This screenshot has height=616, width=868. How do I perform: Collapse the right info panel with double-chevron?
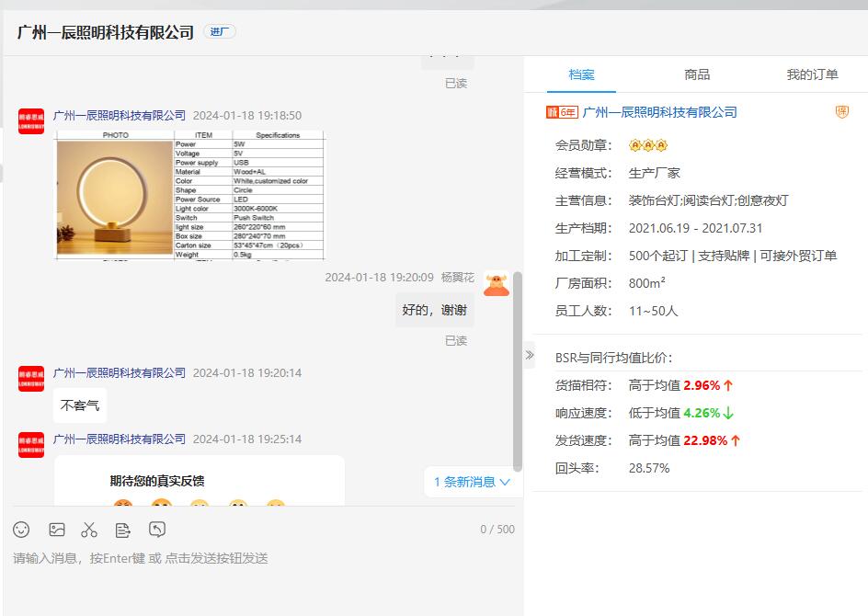tap(529, 355)
